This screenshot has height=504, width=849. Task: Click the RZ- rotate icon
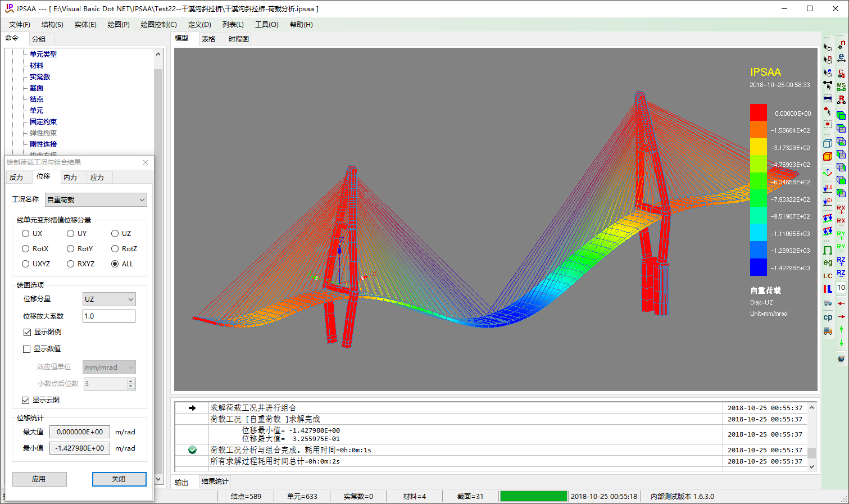point(841,274)
